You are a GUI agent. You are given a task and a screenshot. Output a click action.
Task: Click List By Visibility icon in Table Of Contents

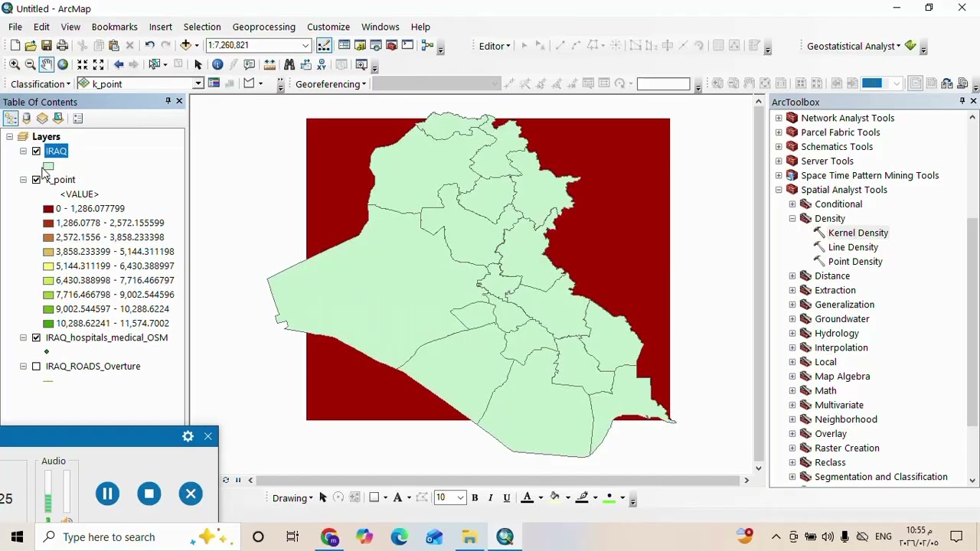pos(42,118)
